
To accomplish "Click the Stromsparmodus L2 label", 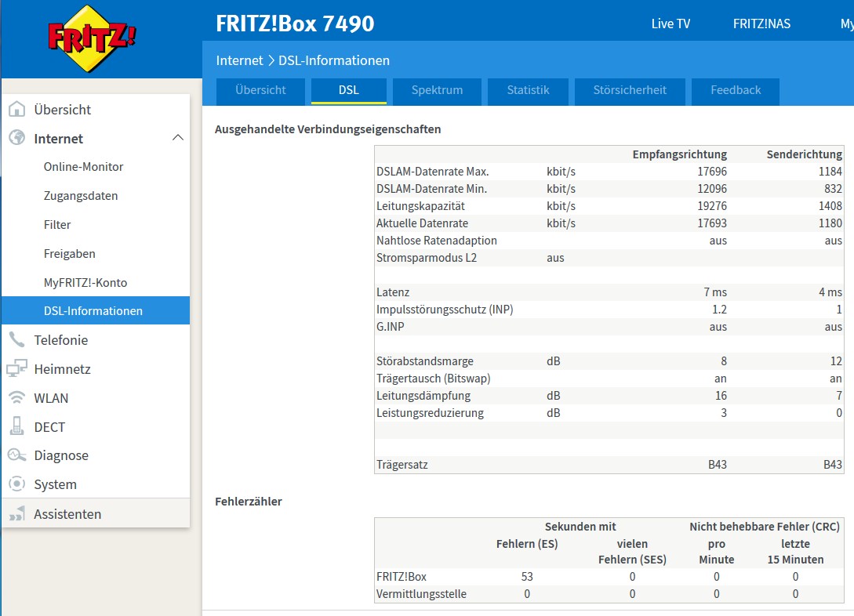I will [x=427, y=258].
